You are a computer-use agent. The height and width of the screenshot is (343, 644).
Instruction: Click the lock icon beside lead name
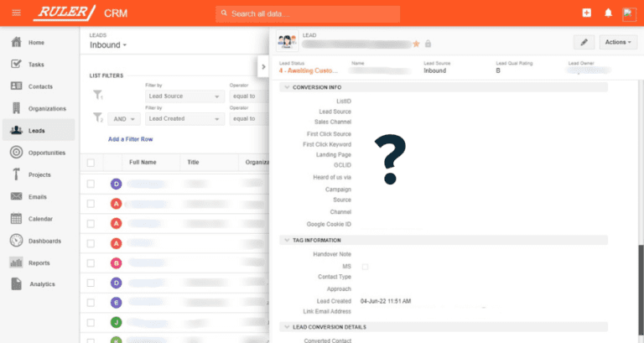428,44
